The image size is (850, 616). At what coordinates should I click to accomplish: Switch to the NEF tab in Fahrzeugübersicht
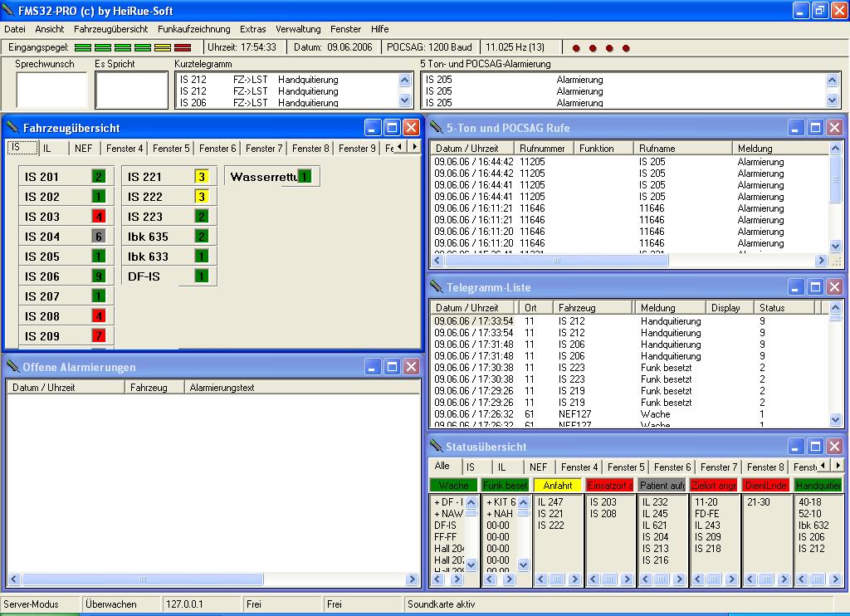83,149
